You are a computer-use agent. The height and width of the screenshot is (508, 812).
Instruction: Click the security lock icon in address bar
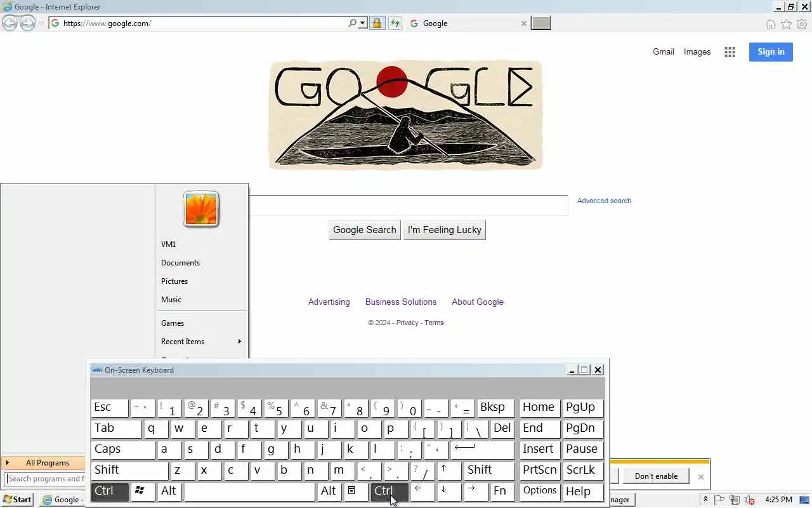[x=377, y=23]
